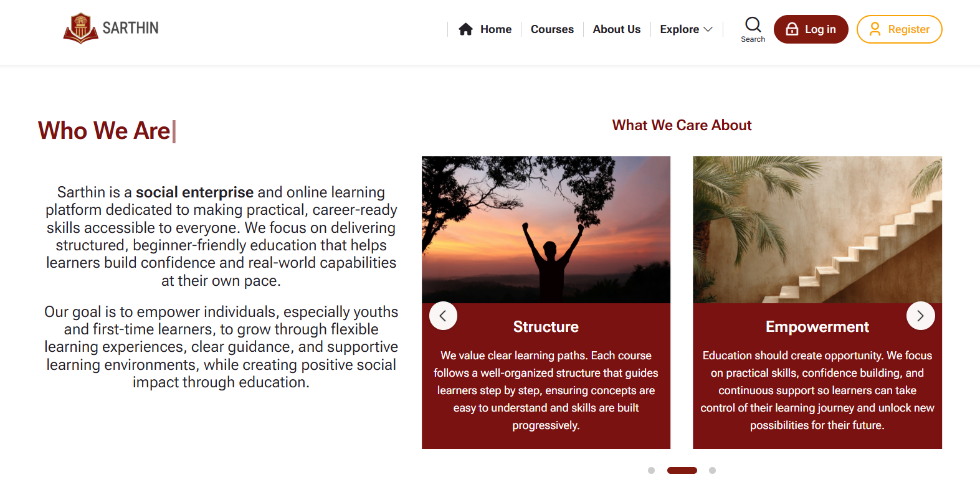Select the active middle carousel indicator
The height and width of the screenshot is (500, 980).
tap(682, 471)
